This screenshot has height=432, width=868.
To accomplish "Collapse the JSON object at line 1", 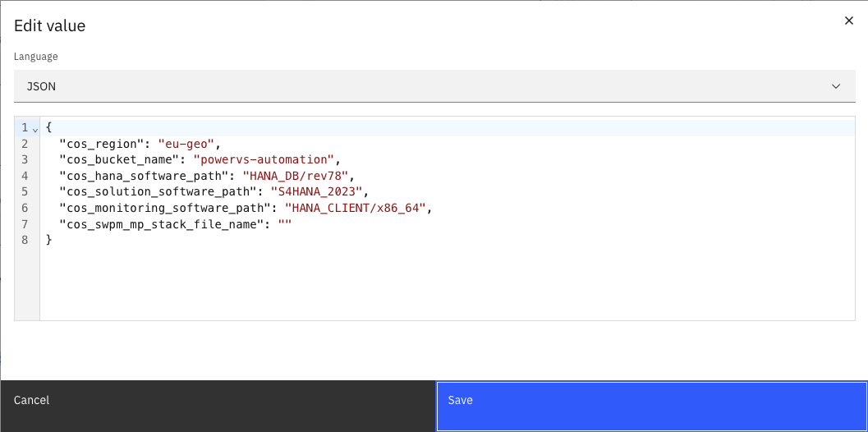I will [x=35, y=129].
